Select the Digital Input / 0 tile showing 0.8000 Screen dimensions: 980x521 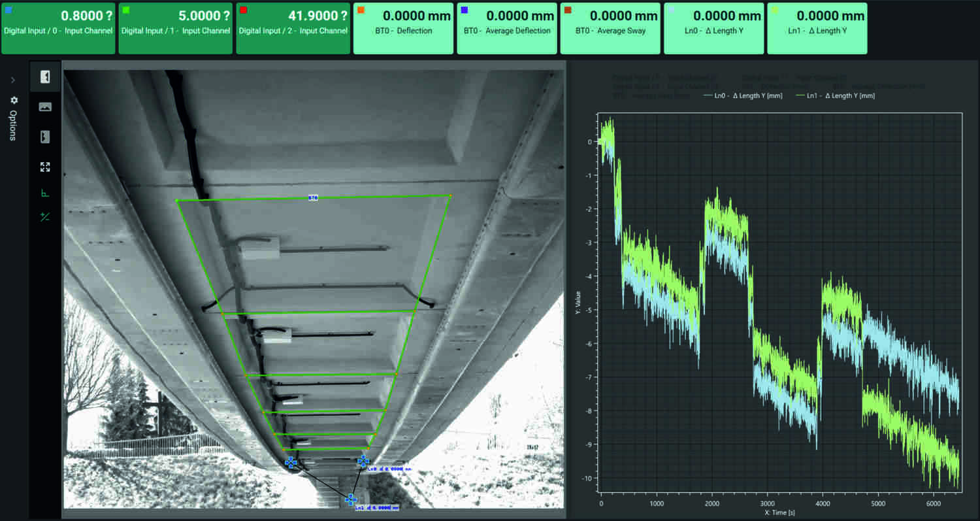[58, 28]
